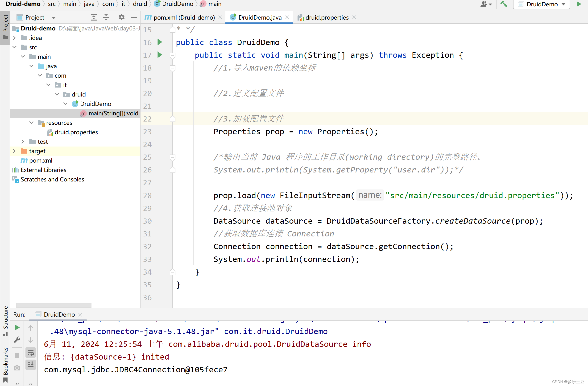Open the Project panel settings gear
Screen dimensions: 588x386
point(121,17)
